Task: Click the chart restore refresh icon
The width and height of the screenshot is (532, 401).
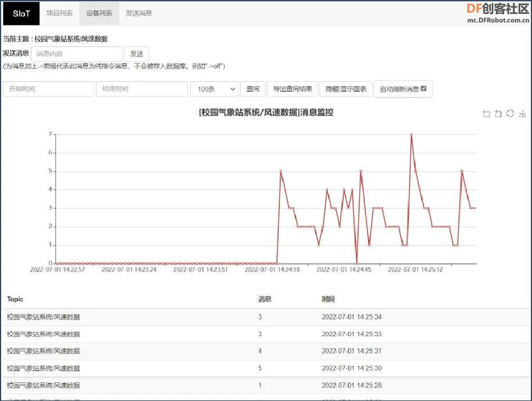Action: tap(510, 113)
